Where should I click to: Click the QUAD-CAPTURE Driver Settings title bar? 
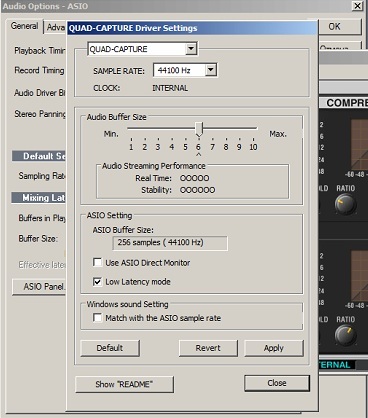click(x=192, y=28)
